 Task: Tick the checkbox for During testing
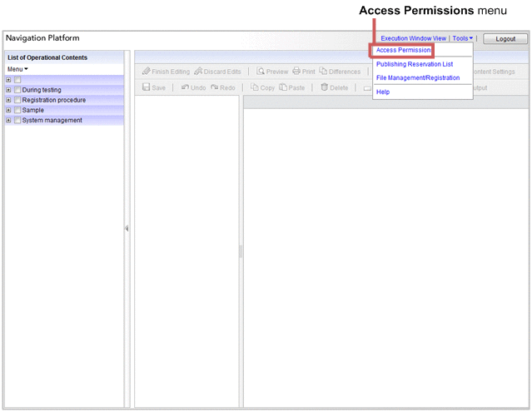tap(17, 90)
